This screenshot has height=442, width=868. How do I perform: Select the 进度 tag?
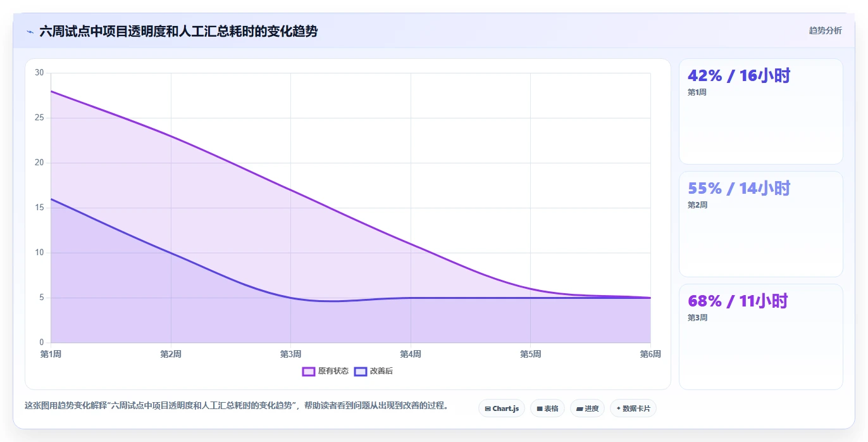(587, 408)
